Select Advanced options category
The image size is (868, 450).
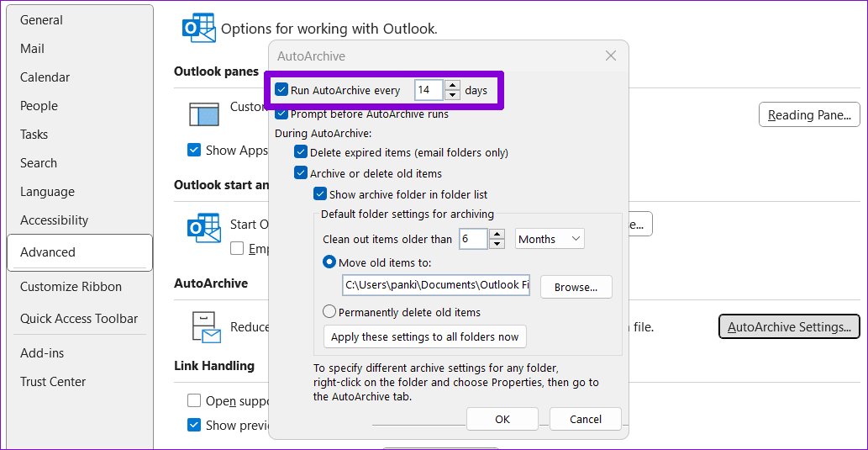click(80, 252)
